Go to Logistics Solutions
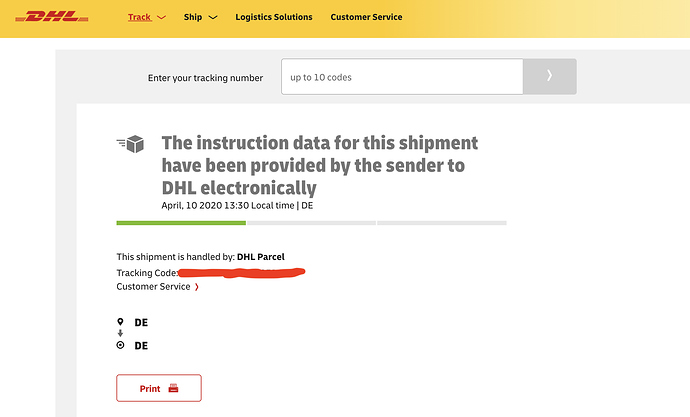This screenshot has width=690, height=417. click(274, 17)
